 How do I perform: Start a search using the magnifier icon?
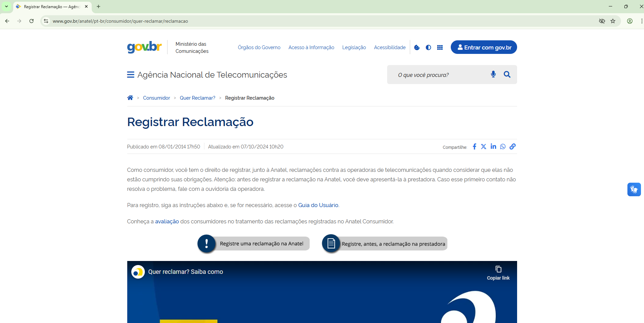tap(507, 74)
